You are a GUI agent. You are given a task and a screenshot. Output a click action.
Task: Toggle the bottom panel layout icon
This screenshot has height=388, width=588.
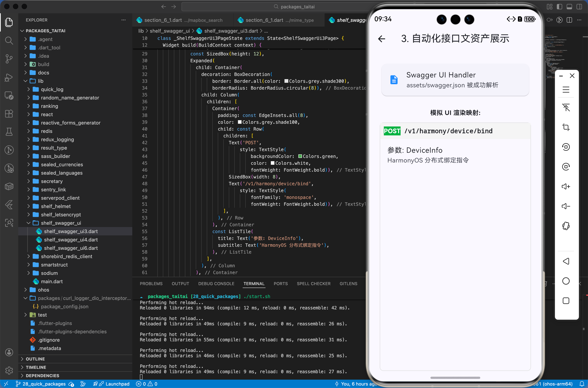pyautogui.click(x=569, y=7)
